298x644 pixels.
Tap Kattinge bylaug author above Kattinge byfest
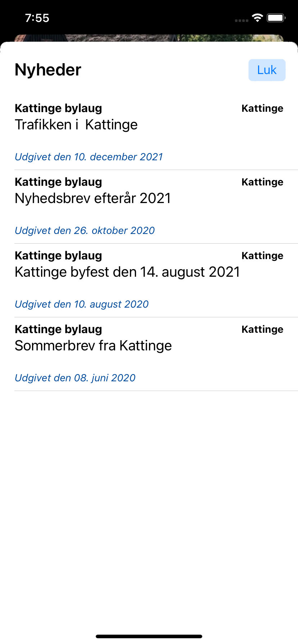click(58, 256)
